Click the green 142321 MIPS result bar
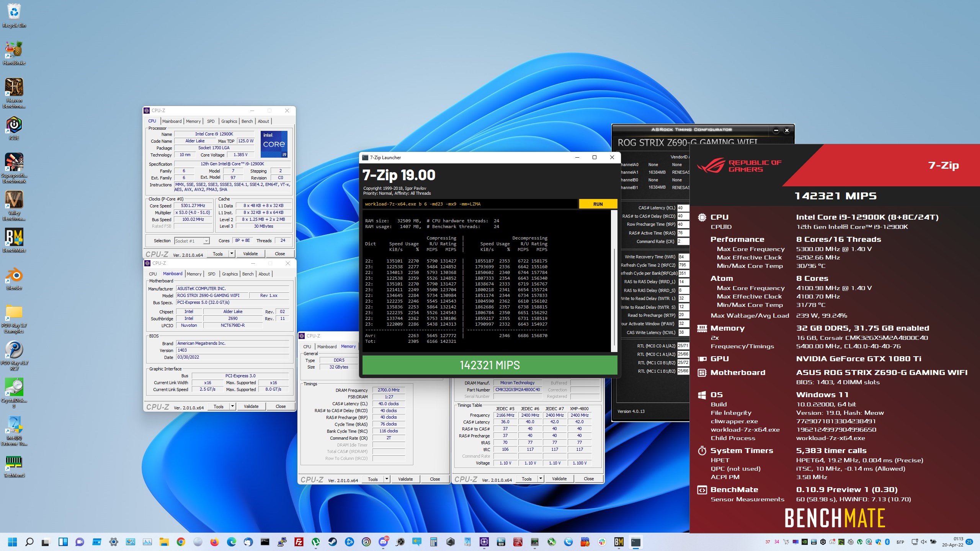The height and width of the screenshot is (551, 980). 490,365
